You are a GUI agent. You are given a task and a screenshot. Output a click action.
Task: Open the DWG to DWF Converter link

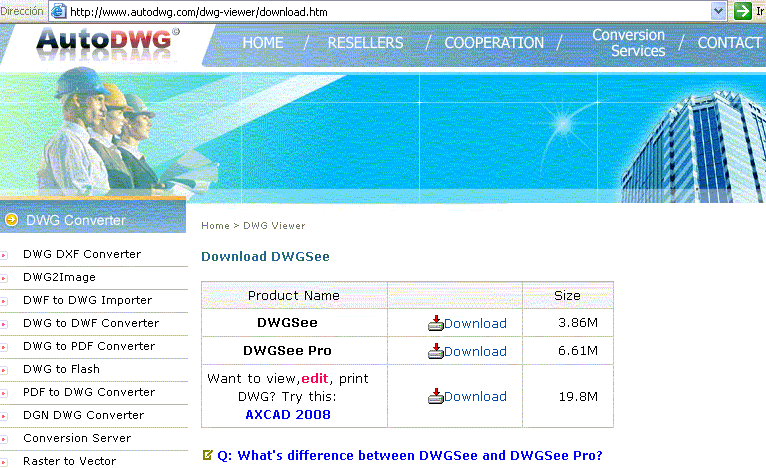pos(91,323)
